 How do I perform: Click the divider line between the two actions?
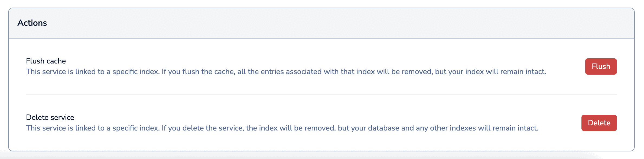(x=321, y=95)
